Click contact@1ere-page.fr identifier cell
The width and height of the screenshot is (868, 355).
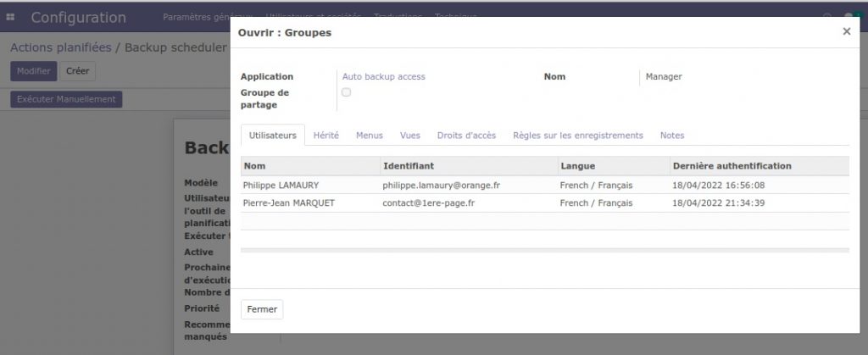point(428,203)
